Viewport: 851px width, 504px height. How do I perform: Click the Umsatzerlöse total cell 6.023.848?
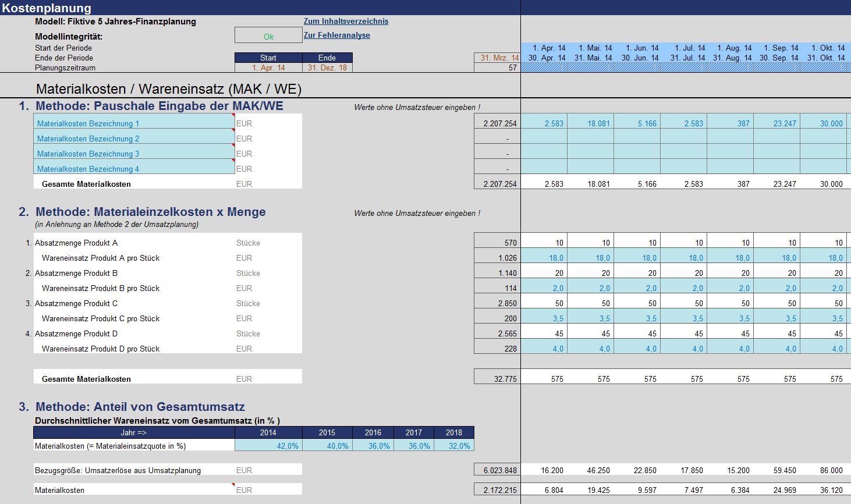(497, 470)
